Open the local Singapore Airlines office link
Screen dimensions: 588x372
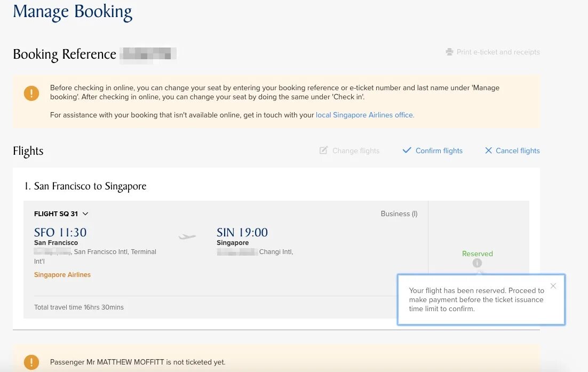[365, 115]
